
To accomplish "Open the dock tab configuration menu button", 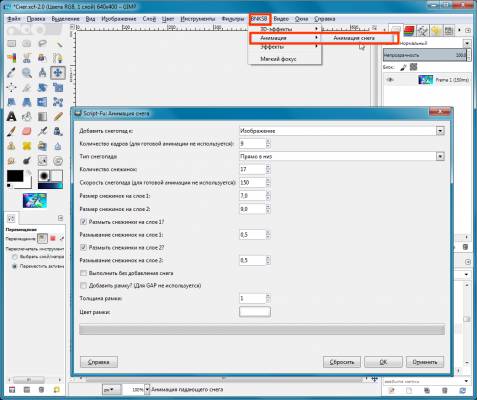I will point(468,30).
